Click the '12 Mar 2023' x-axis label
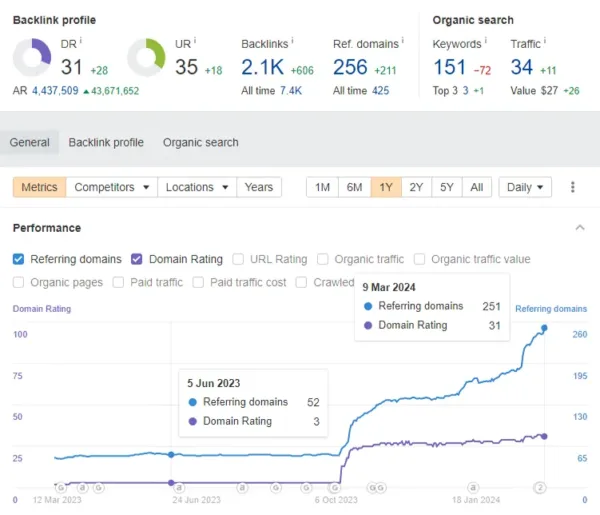Viewport: 600px width, 515px height. tap(57, 500)
